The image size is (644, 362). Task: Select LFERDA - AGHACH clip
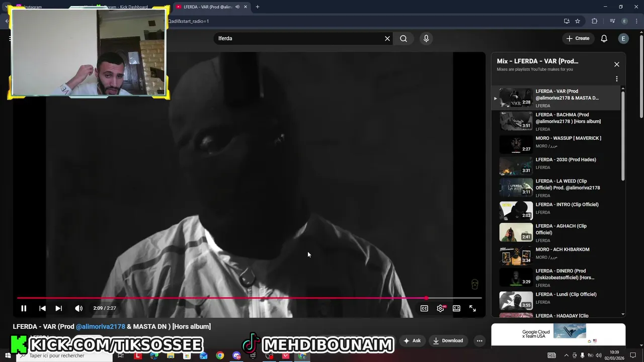(x=556, y=232)
